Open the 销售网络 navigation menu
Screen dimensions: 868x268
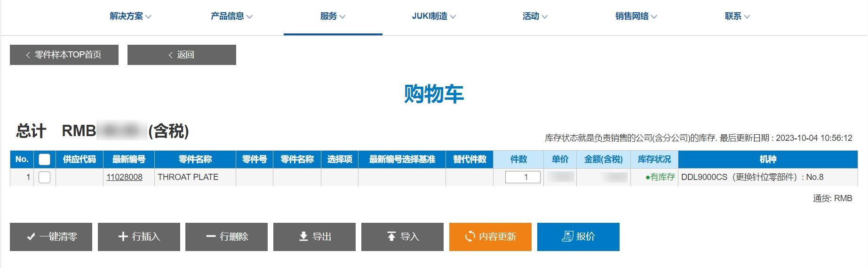point(636,16)
